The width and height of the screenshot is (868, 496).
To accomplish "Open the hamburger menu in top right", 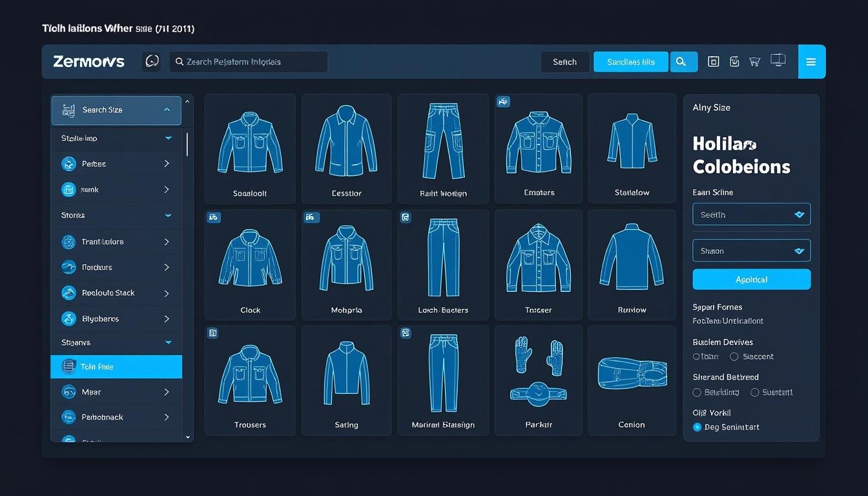I will click(811, 62).
